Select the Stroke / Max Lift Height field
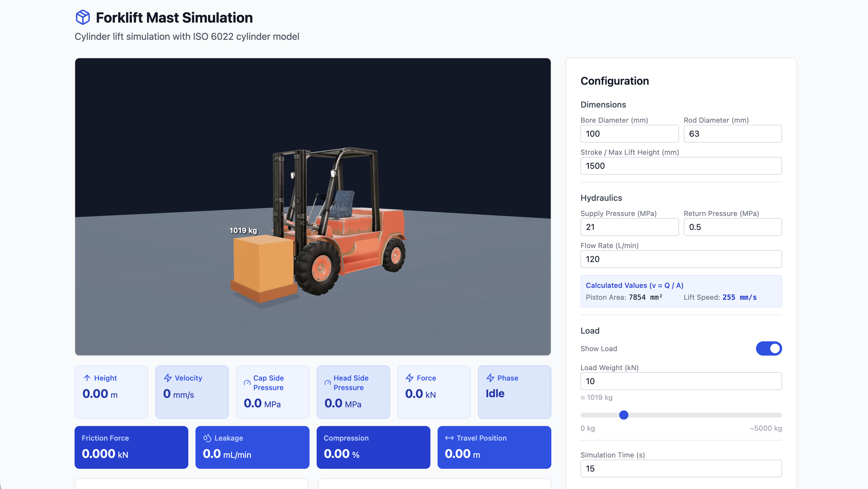 click(681, 166)
